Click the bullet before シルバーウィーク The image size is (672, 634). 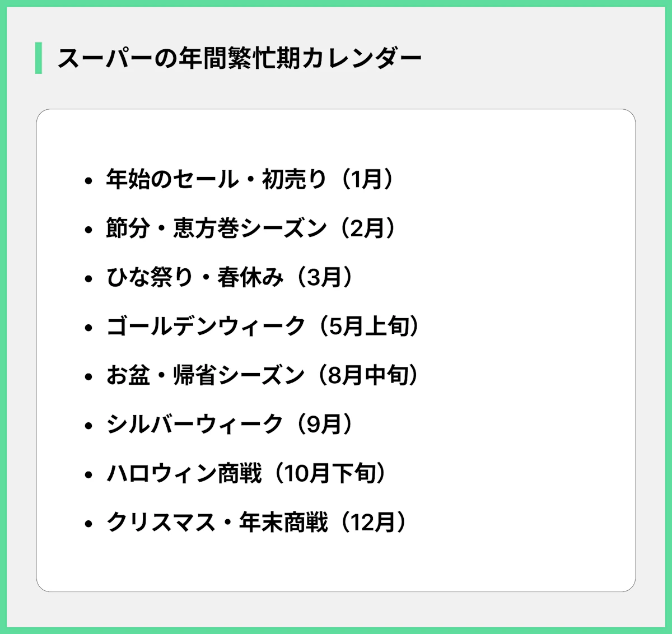[x=88, y=426]
